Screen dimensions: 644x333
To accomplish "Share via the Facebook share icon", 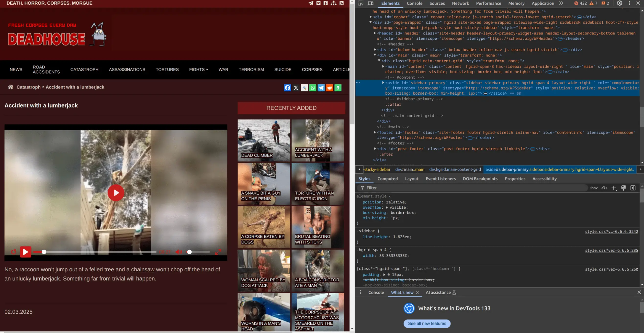I will point(287,88).
